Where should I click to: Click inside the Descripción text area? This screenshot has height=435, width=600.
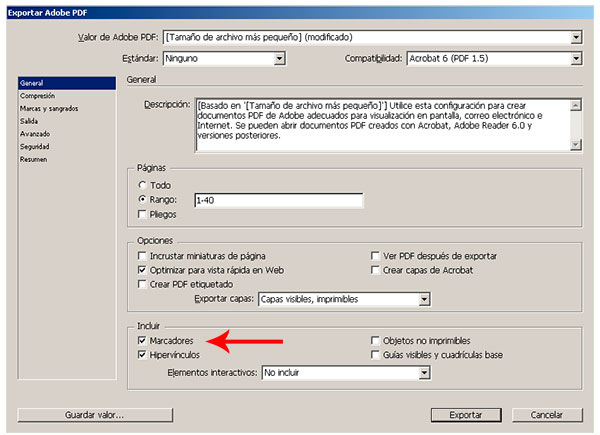[383, 125]
